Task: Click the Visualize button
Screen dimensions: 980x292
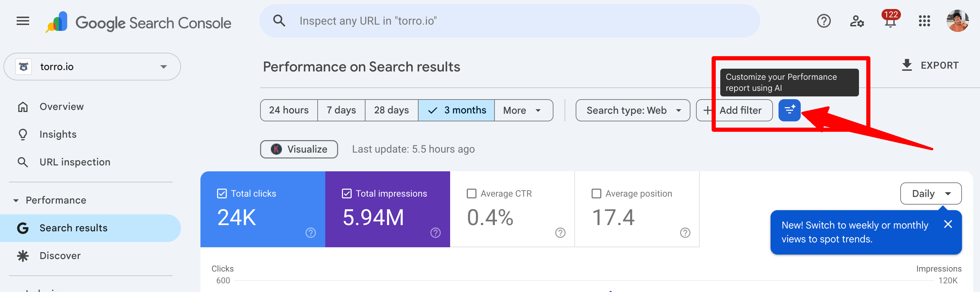Action: (299, 149)
